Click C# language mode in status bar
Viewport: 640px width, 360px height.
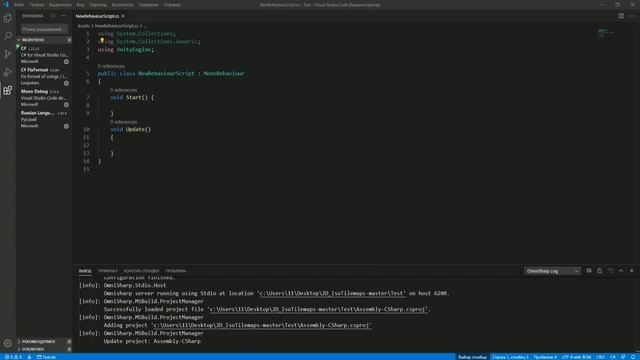tap(613, 357)
